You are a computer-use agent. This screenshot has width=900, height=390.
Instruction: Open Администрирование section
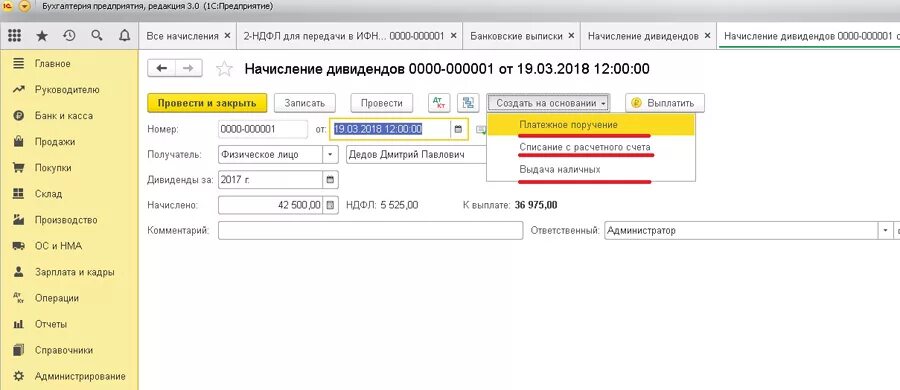[80, 377]
